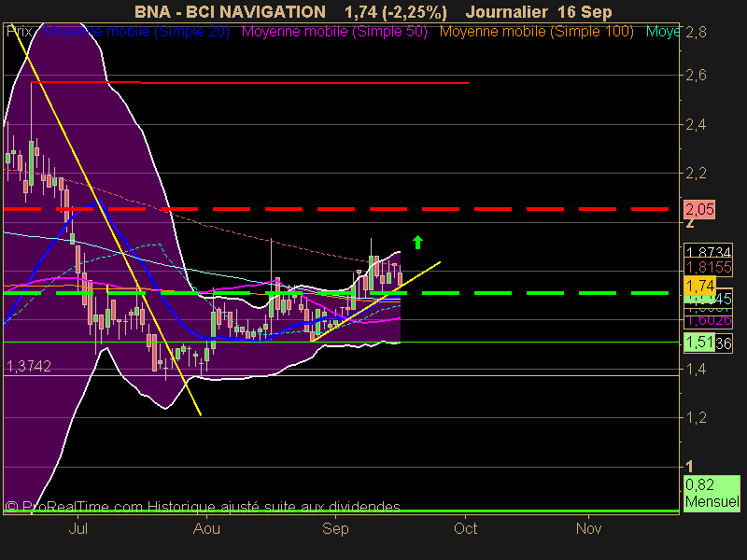Screen dimensions: 747x560
Task: Click the "0,82 Mensuel" monthly level tag
Action: click(x=712, y=494)
